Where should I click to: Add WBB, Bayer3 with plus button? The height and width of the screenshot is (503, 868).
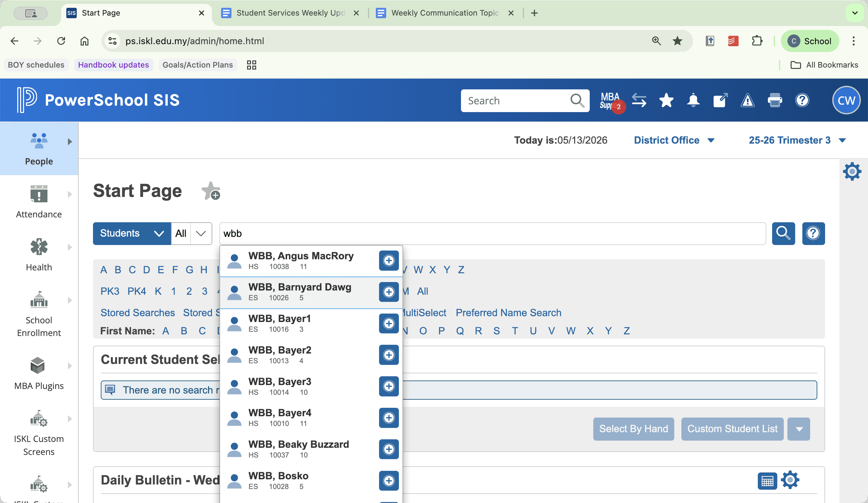click(389, 386)
